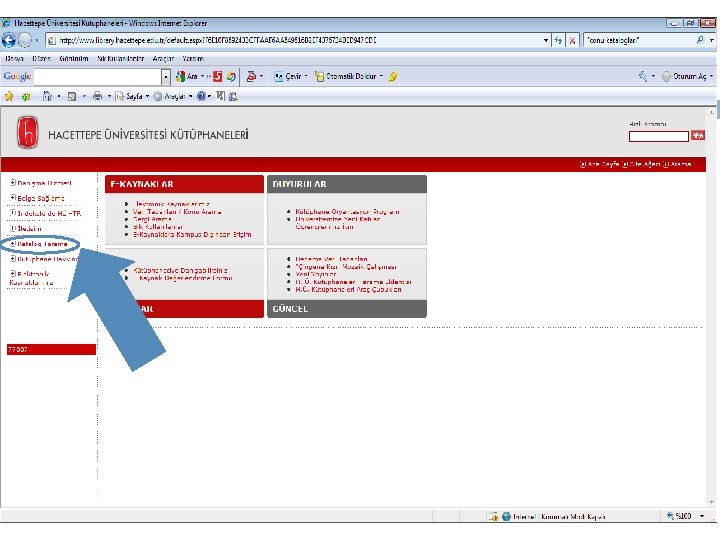
Task: Click the colorful swirl icon in Google toolbar
Action: [231, 76]
